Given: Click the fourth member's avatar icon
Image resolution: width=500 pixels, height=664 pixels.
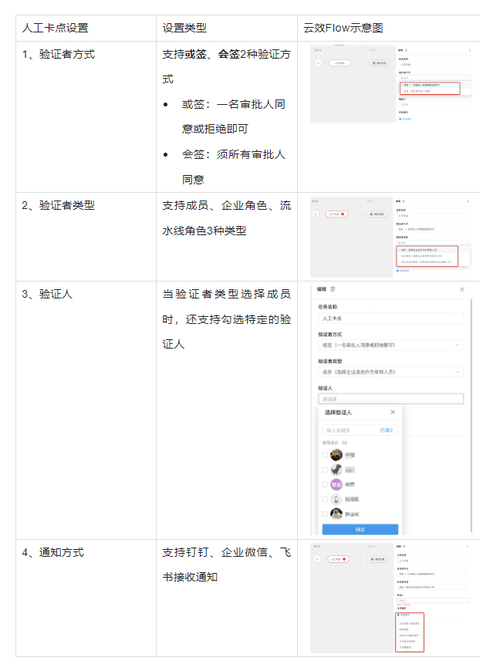Looking at the screenshot, I should [x=336, y=499].
